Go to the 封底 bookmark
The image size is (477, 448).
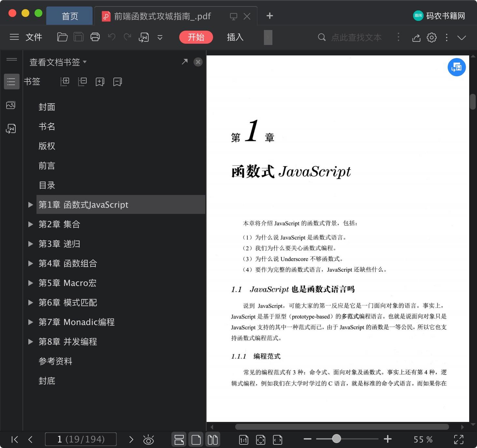pyautogui.click(x=47, y=381)
